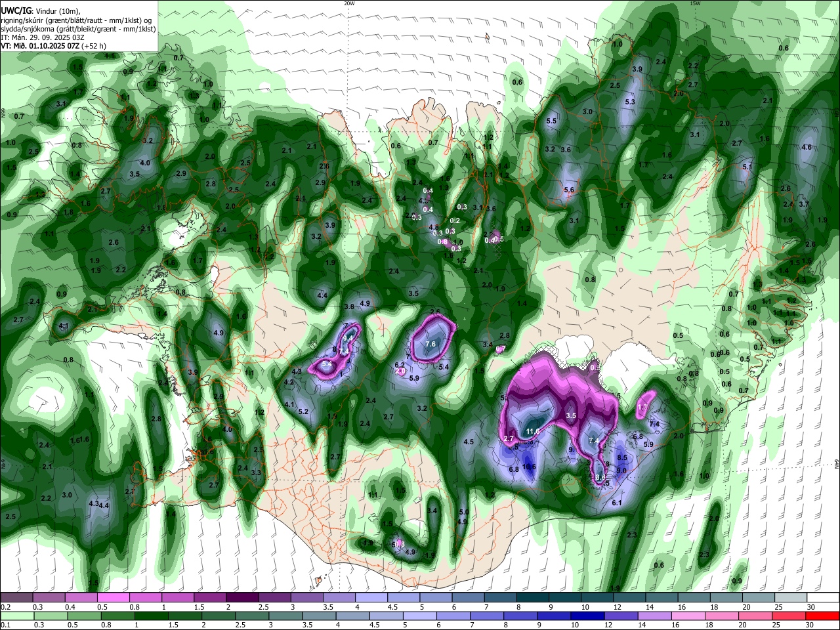Click the '0.2' label in the upper legend

5,606
